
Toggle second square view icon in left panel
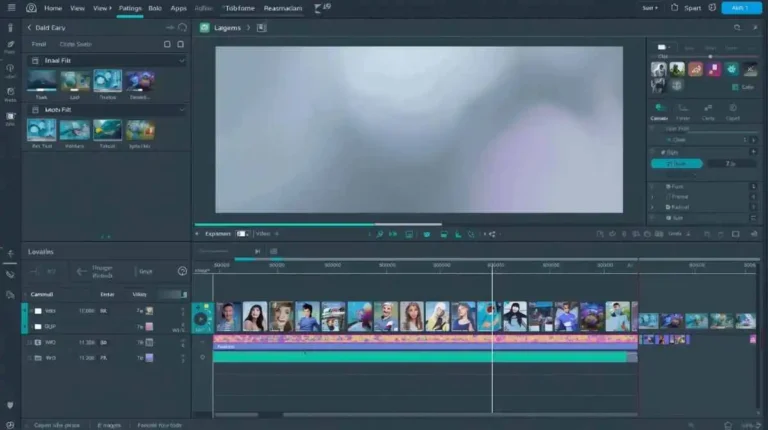[x=180, y=44]
